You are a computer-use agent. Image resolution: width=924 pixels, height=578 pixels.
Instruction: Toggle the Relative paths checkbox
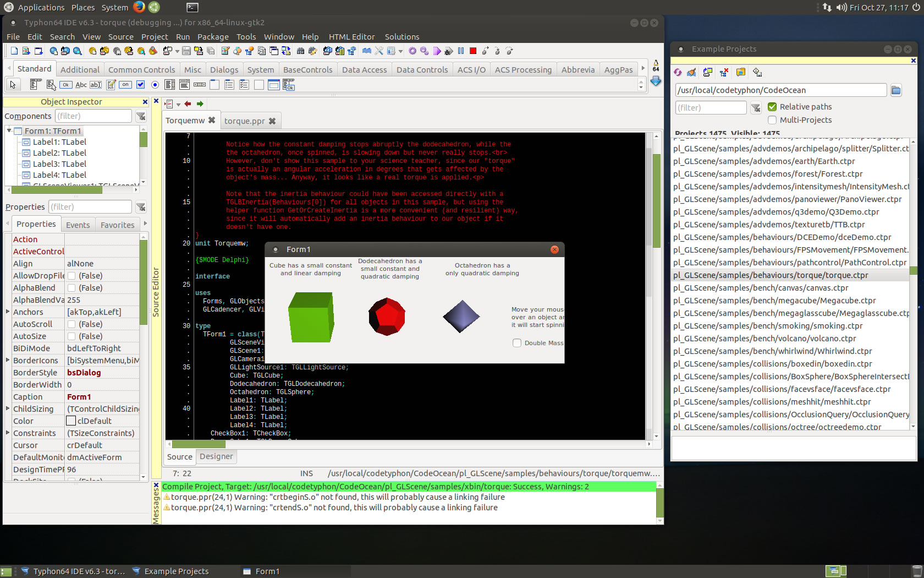pos(772,107)
